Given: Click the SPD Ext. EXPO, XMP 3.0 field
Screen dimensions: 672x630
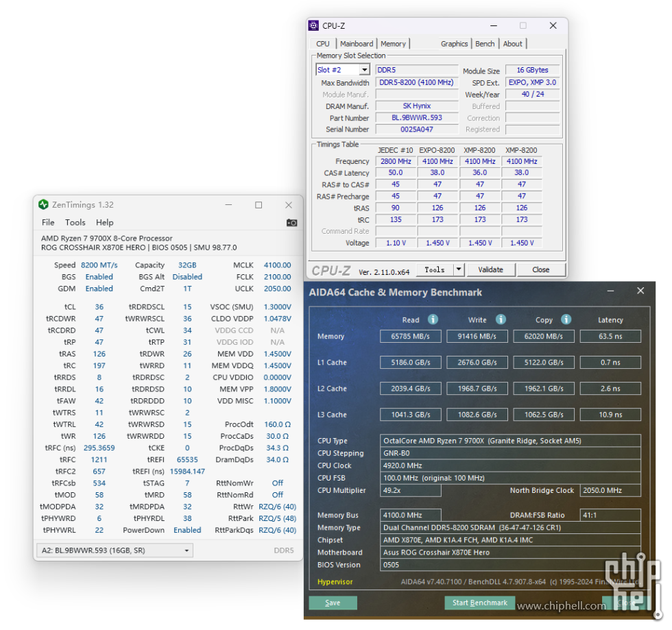Looking at the screenshot, I should click(532, 82).
